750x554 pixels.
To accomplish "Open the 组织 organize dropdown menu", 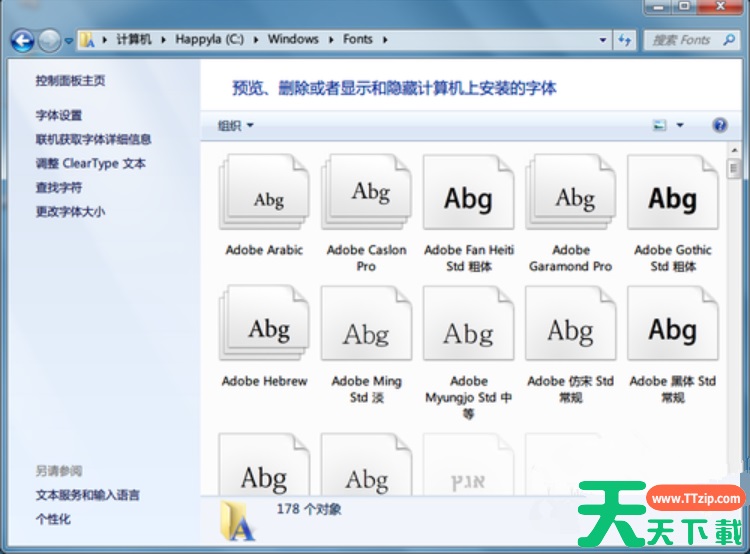I will pos(235,125).
